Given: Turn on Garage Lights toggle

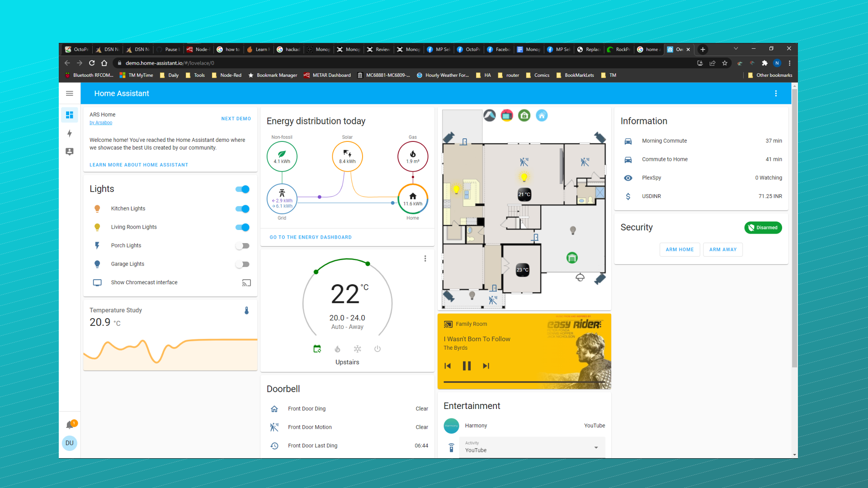Looking at the screenshot, I should (x=243, y=264).
